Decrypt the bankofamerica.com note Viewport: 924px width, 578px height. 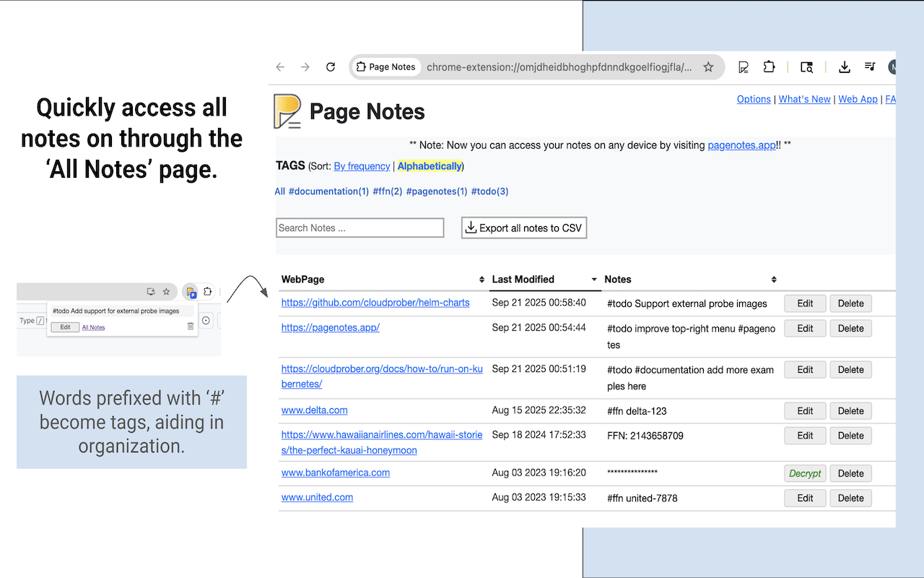coord(805,473)
